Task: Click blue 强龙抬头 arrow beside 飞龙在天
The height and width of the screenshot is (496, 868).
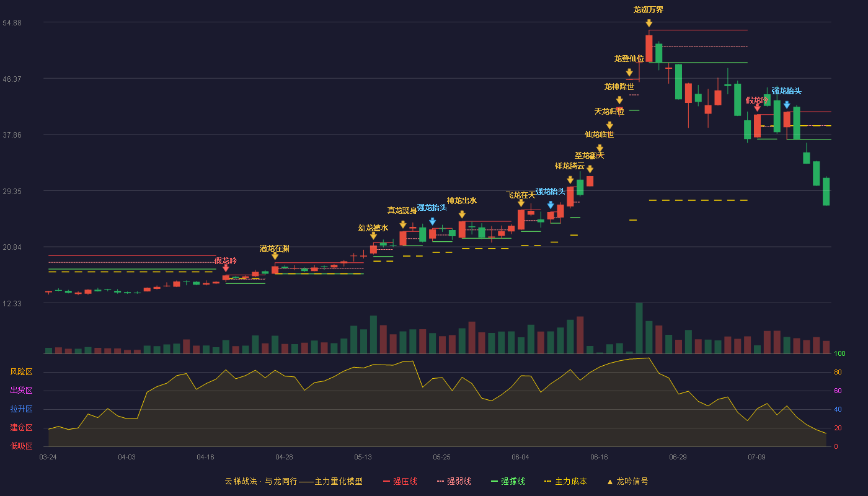Action: [x=551, y=205]
